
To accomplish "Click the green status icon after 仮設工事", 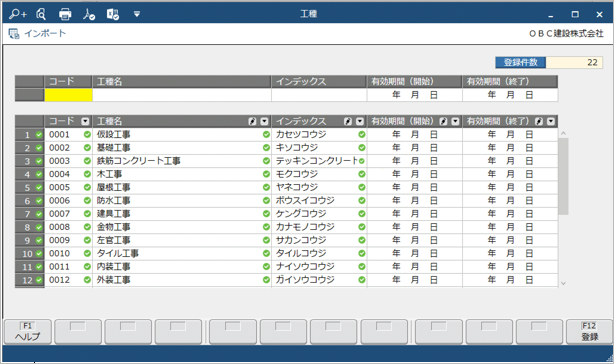I will coord(266,135).
